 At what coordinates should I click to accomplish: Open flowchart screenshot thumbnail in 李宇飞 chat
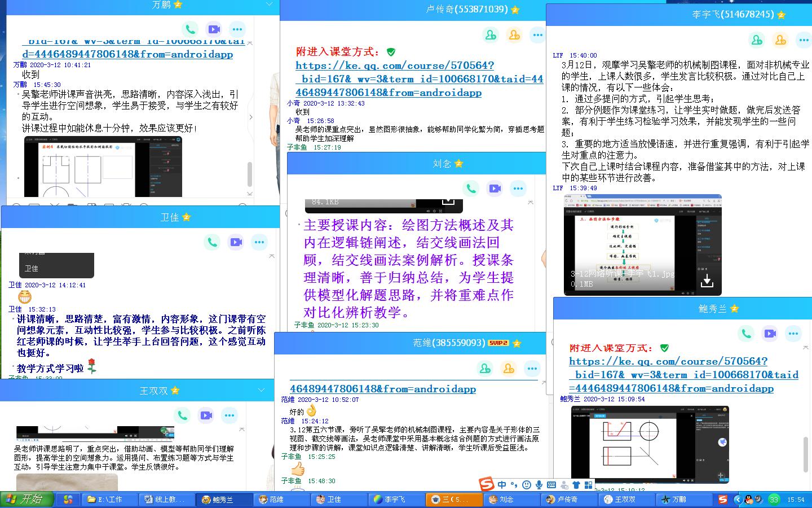(643, 245)
